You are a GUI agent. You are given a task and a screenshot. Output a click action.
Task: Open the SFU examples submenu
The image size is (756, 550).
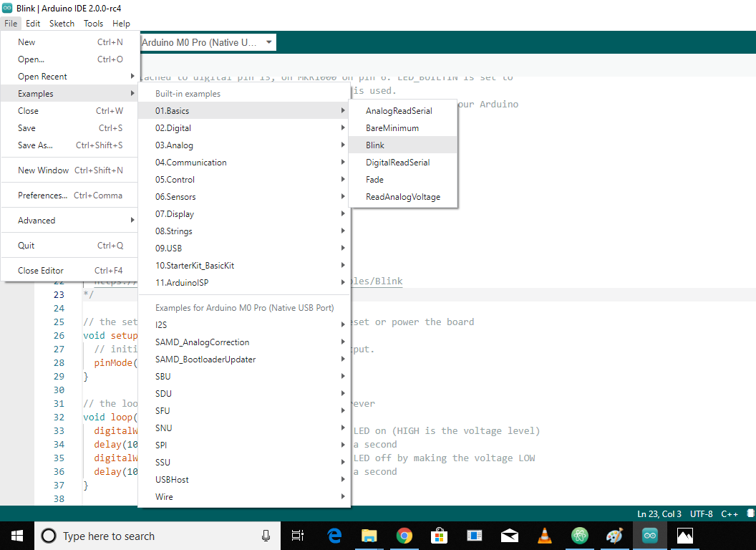tap(244, 410)
